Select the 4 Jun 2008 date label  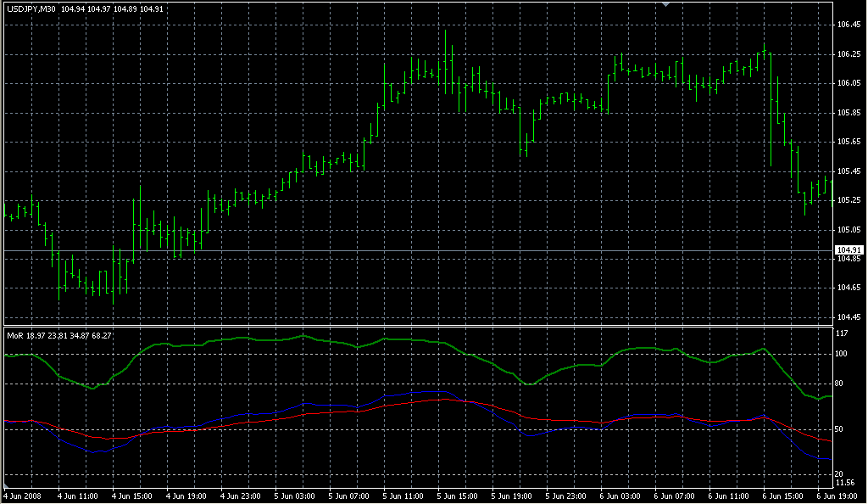(23, 496)
